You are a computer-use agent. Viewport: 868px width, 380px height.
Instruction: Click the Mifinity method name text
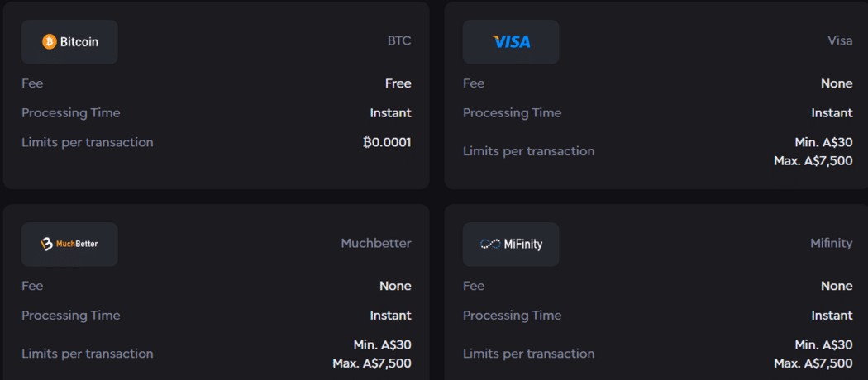(831, 243)
